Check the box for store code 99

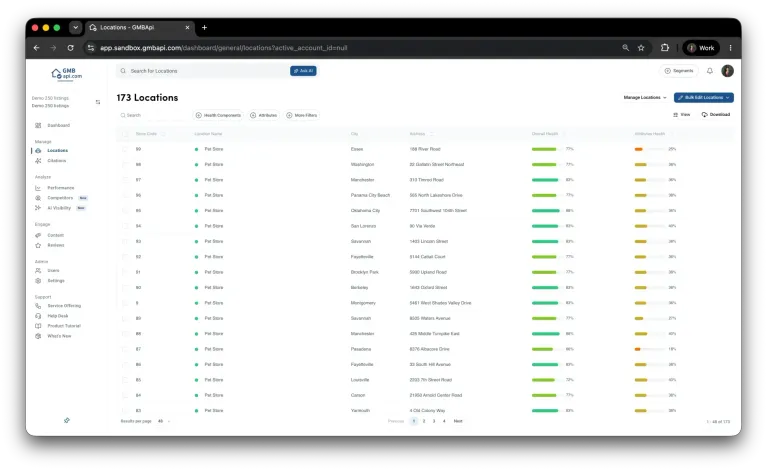[125, 149]
